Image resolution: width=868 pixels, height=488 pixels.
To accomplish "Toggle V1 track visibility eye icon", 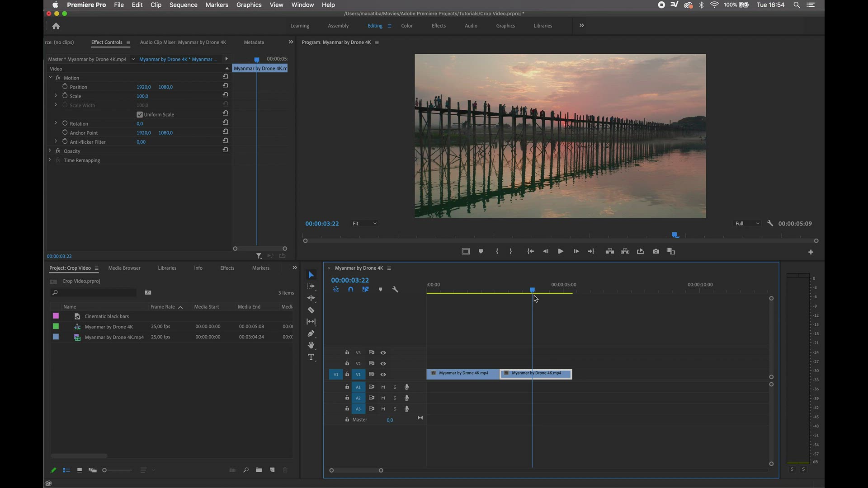I will click(x=383, y=374).
